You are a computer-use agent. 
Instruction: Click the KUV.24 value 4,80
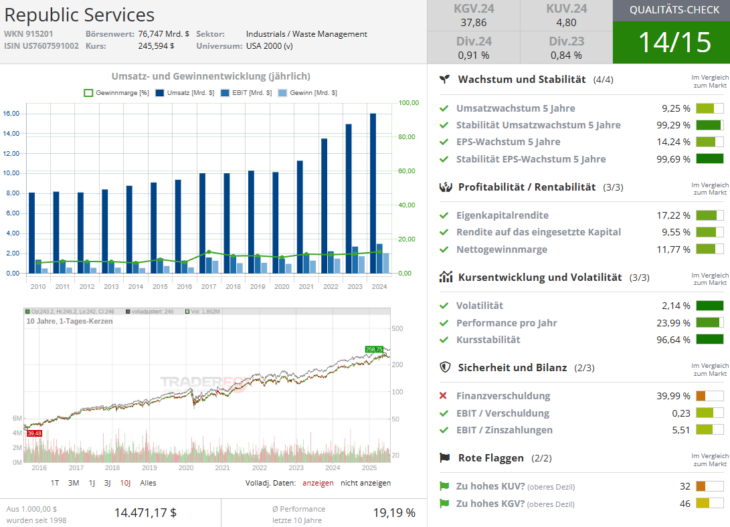pos(566,22)
